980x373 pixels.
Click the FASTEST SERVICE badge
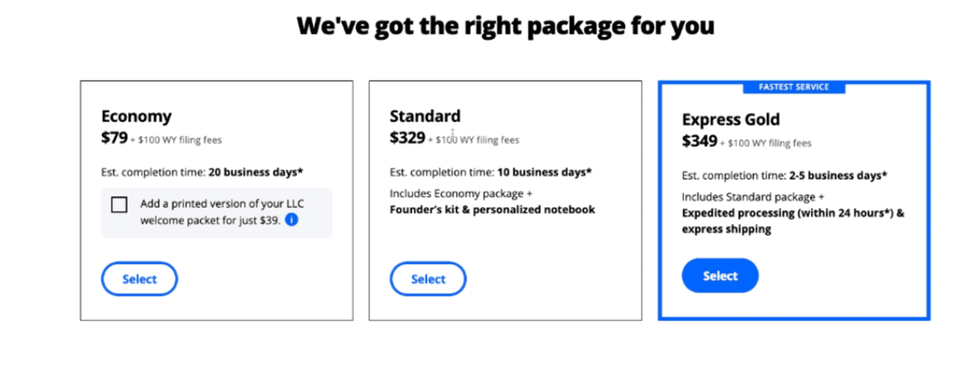click(795, 87)
